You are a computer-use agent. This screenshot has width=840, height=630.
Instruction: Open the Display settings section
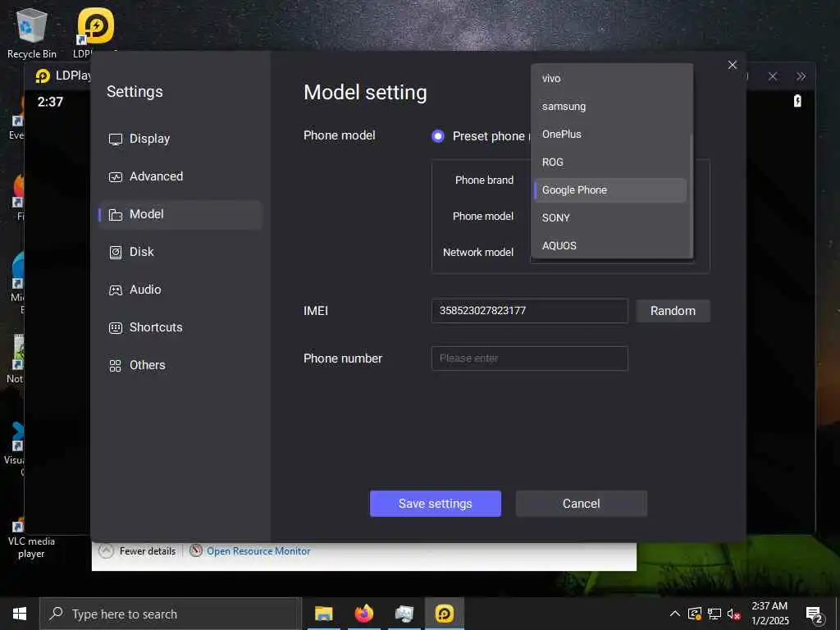click(x=180, y=139)
